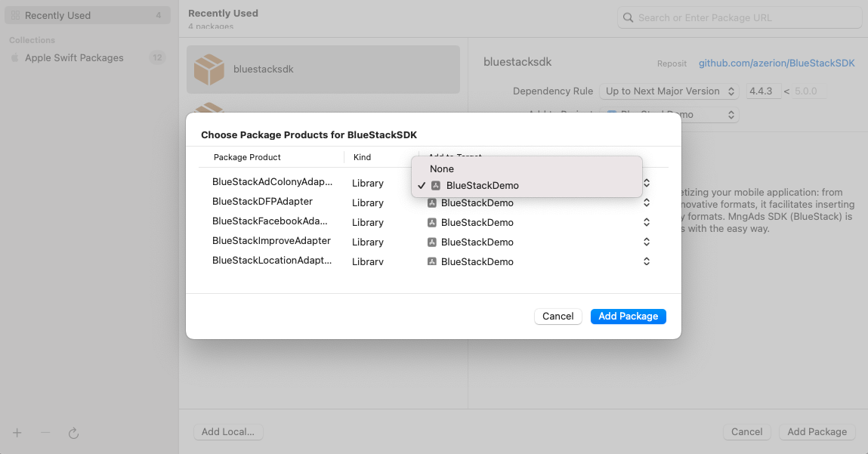Click the refresh arrow icon in sidebar
The width and height of the screenshot is (868, 454).
tap(73, 433)
